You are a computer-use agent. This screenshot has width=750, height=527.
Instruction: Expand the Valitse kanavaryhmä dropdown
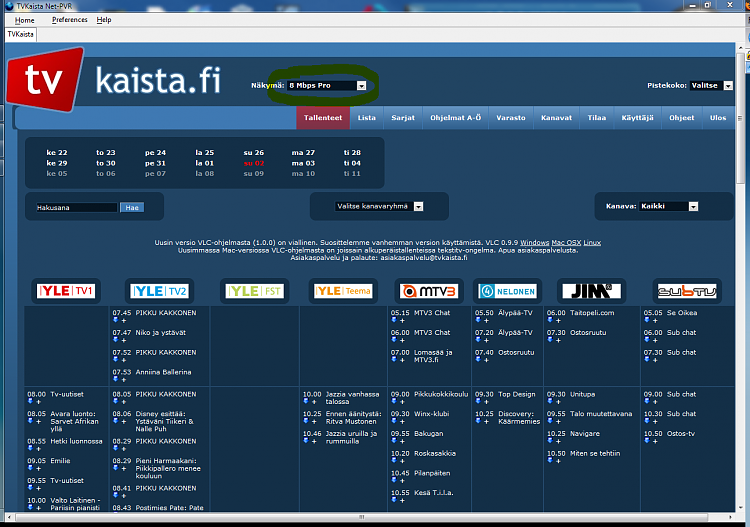379,207
